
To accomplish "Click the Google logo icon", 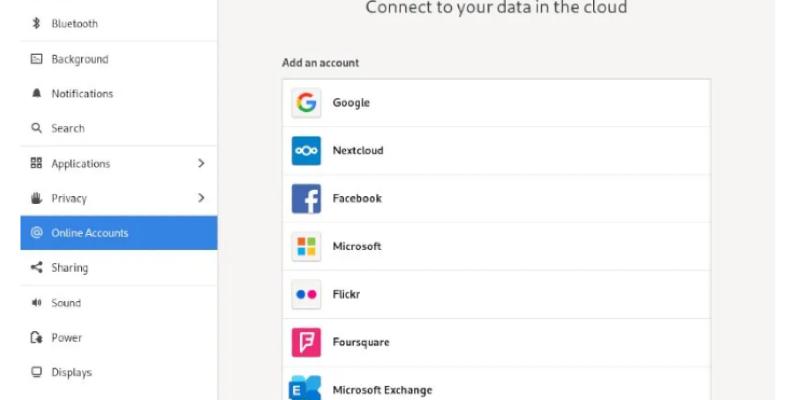I will pos(306,103).
